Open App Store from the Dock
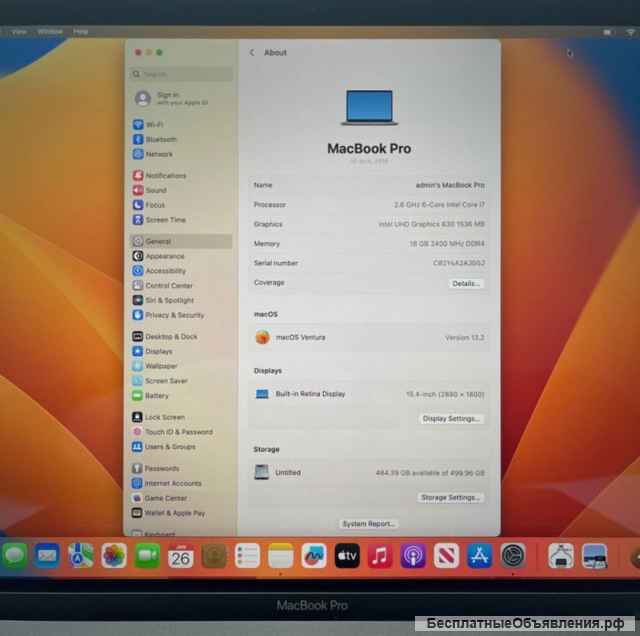The width and height of the screenshot is (640, 636). click(x=480, y=555)
